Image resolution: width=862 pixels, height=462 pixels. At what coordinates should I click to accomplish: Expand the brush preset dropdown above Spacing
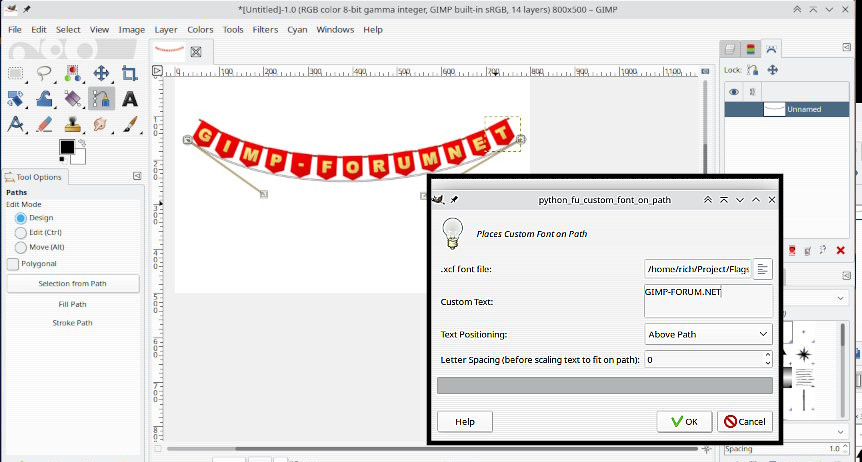[841, 432]
